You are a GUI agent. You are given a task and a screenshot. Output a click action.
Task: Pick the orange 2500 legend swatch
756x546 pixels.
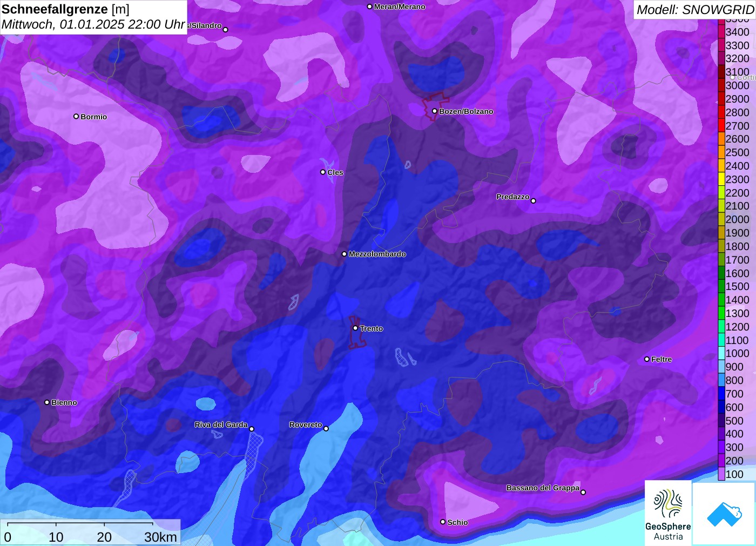coord(721,152)
